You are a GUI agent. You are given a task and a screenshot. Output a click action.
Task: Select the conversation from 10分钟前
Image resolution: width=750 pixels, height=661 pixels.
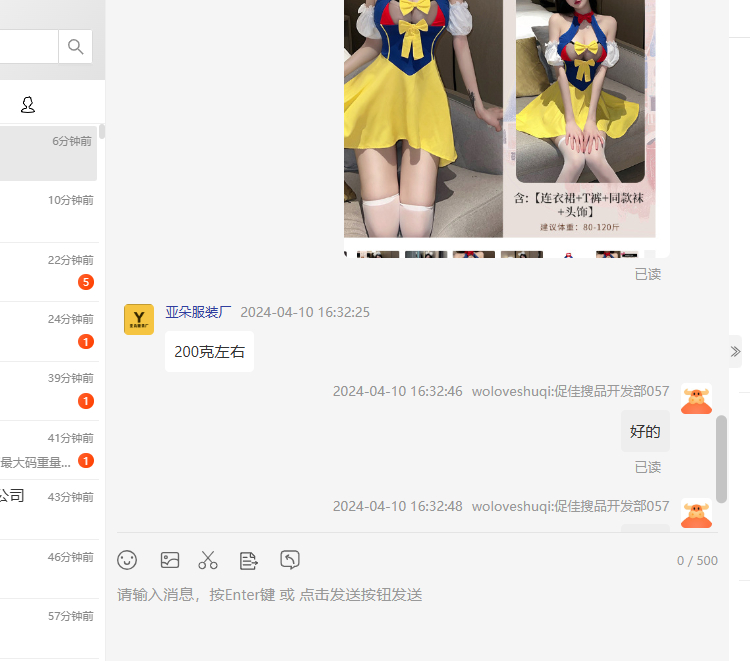49,212
